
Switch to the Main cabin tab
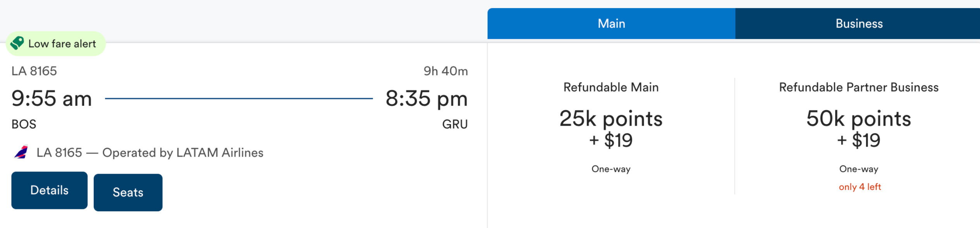tap(611, 24)
